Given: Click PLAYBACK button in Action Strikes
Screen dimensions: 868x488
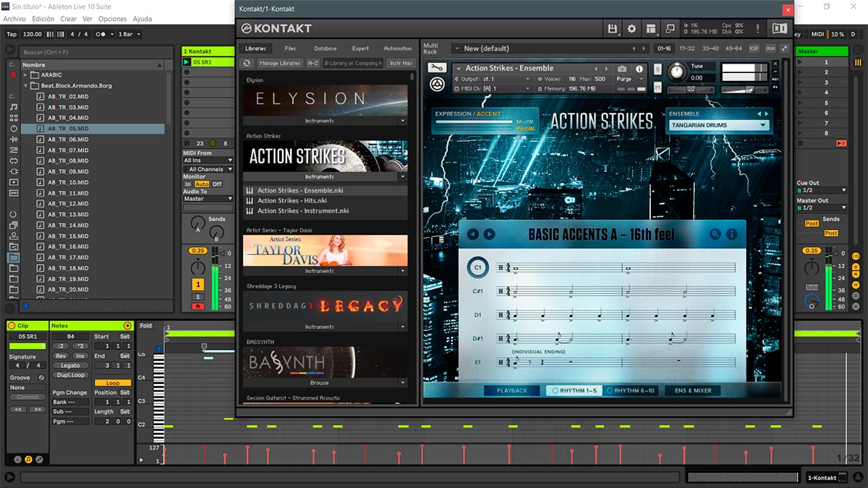Looking at the screenshot, I should 512,390.
